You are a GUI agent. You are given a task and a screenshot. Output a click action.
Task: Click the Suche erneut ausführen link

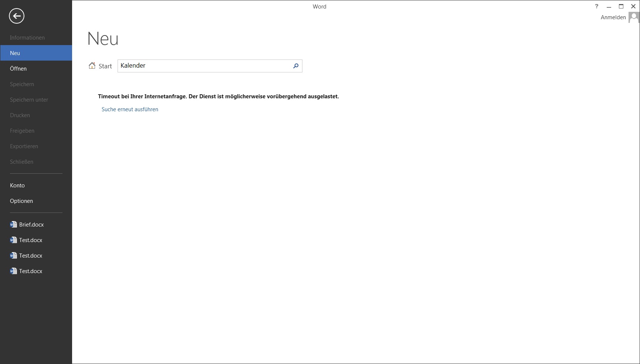pyautogui.click(x=130, y=109)
